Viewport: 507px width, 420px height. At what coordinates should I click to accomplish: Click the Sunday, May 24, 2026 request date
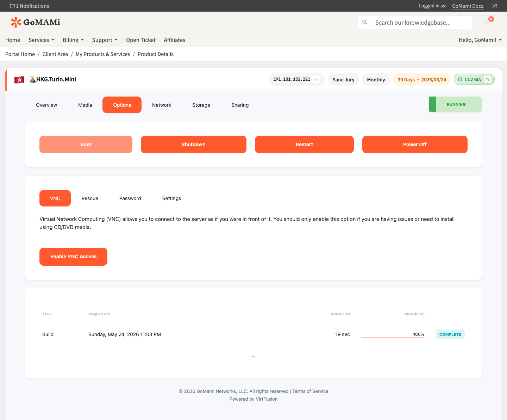click(x=125, y=334)
